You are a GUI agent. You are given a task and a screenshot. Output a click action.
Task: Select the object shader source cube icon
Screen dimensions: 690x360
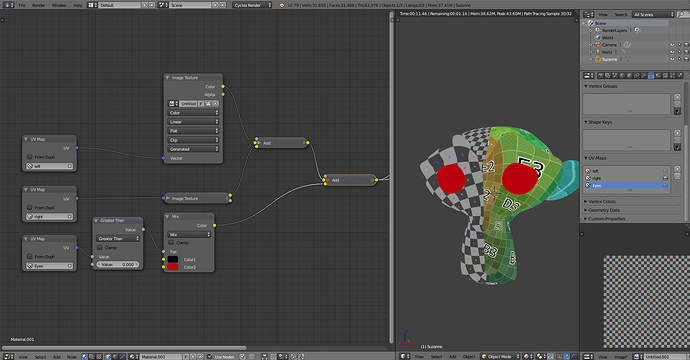(x=108, y=356)
